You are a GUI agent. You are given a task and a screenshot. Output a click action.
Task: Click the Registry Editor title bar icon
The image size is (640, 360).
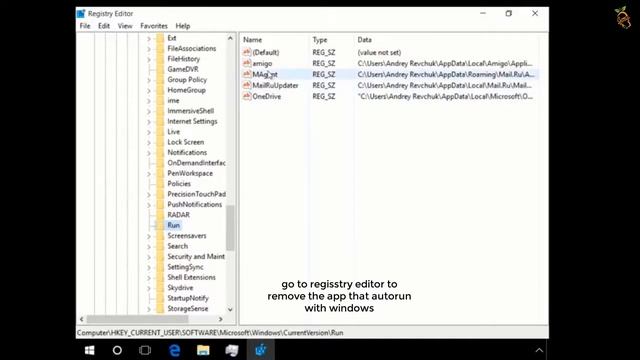click(x=81, y=13)
